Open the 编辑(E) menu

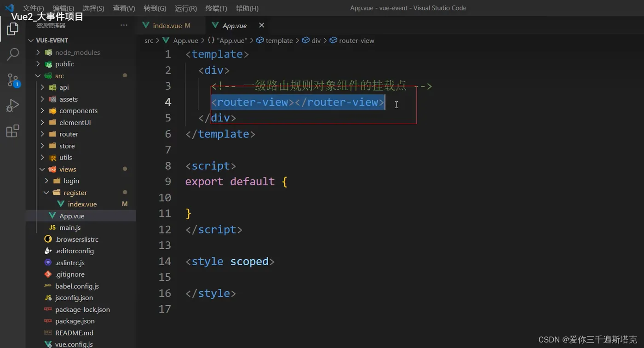click(63, 8)
